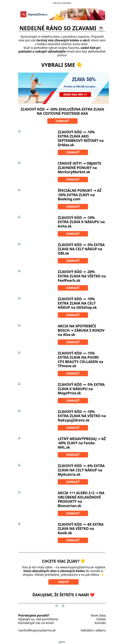Click ZOBRAZIŤ for the Alza.sk Bosch offer
This screenshot has width=124, height=644.
point(73,342)
